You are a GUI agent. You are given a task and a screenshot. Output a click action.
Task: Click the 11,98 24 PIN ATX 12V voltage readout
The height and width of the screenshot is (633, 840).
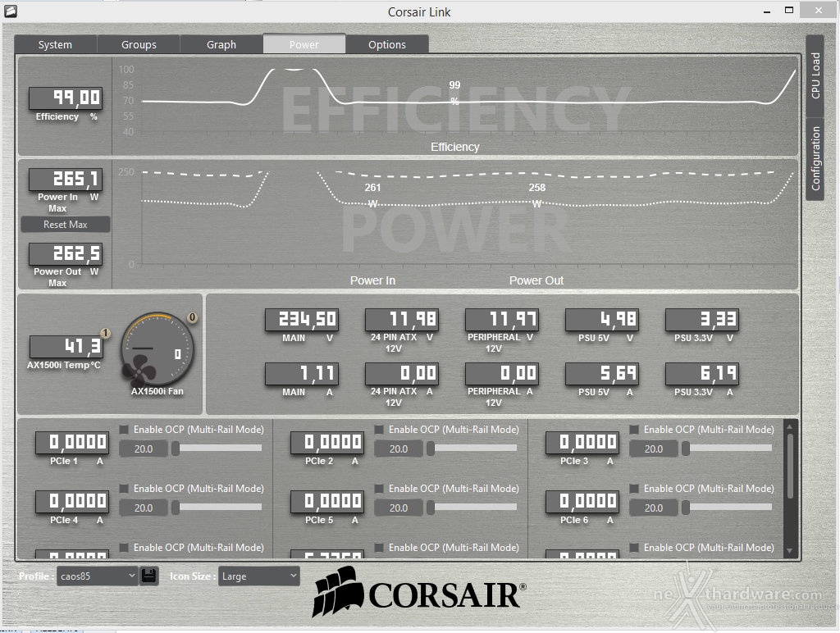click(x=402, y=320)
